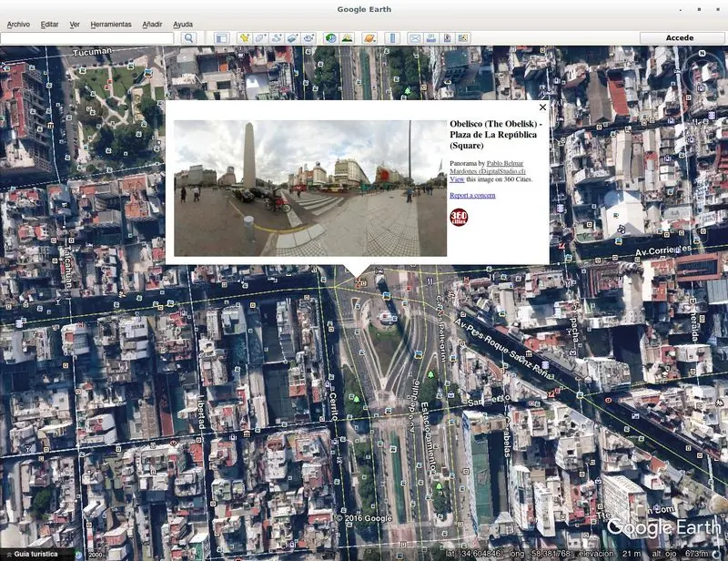Image resolution: width=728 pixels, height=561 pixels.
Task: Open the Ayuda menu
Action: tap(183, 25)
